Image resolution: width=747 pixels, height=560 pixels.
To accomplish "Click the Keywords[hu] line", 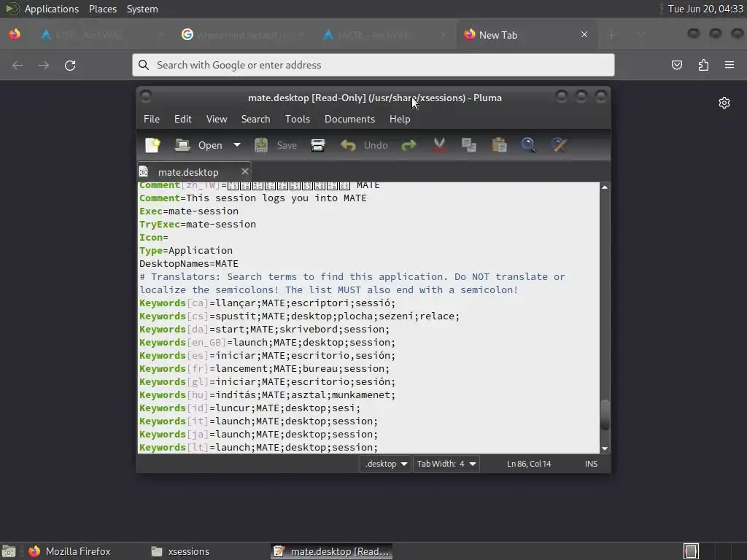I will pyautogui.click(x=267, y=394).
